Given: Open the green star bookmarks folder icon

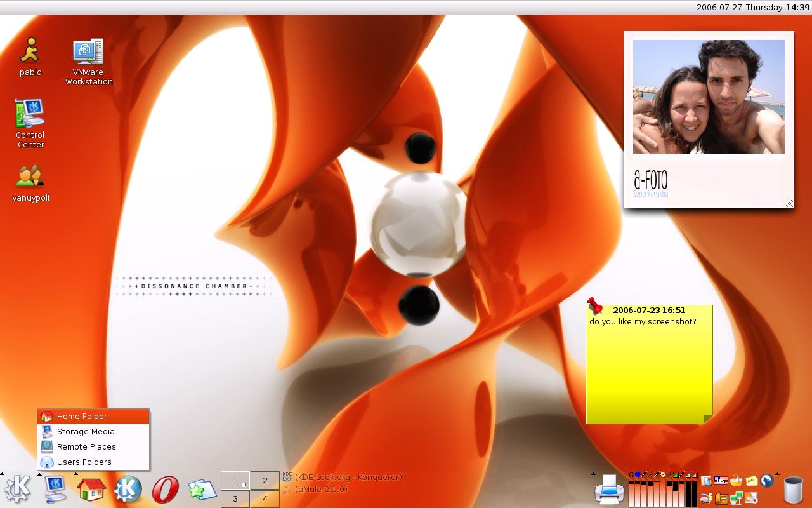Looking at the screenshot, I should [202, 490].
